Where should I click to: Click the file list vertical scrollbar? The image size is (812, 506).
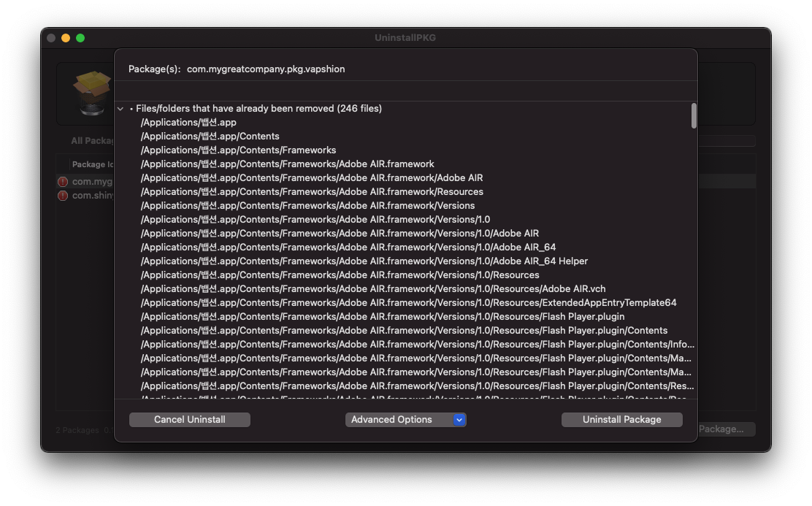[x=694, y=115]
